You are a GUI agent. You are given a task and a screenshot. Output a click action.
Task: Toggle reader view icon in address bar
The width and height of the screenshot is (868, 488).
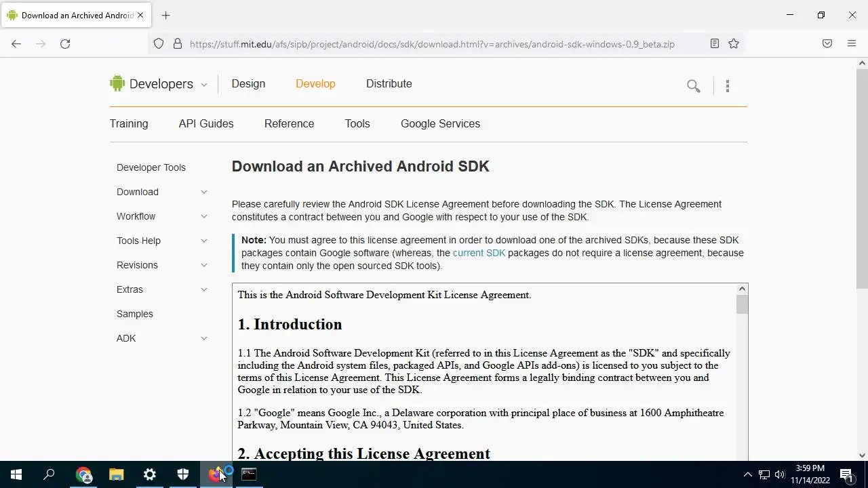click(715, 43)
